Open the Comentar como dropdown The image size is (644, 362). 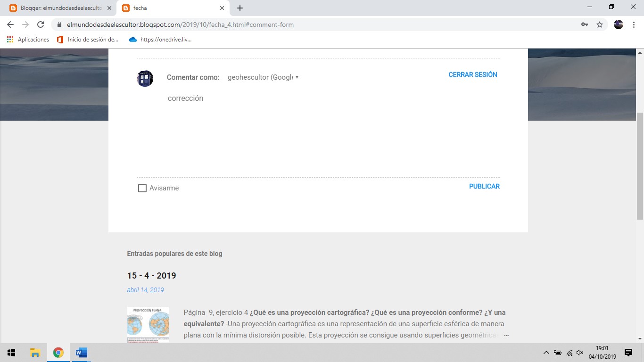click(x=263, y=77)
